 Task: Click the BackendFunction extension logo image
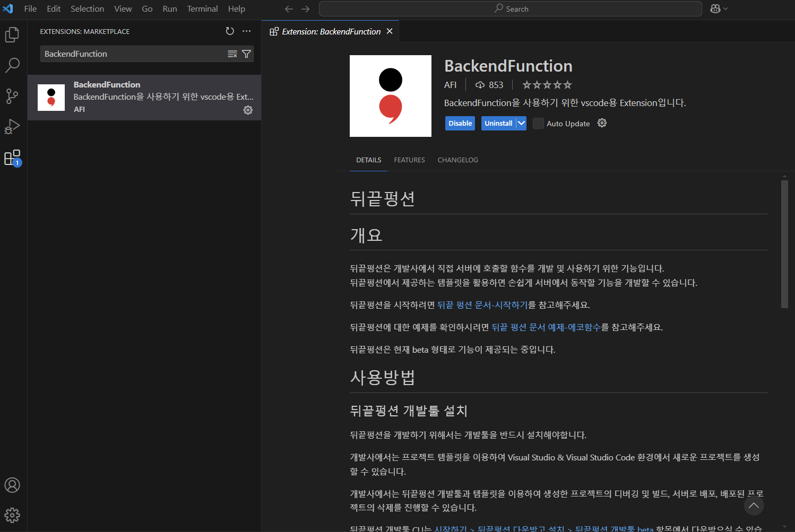coord(391,96)
